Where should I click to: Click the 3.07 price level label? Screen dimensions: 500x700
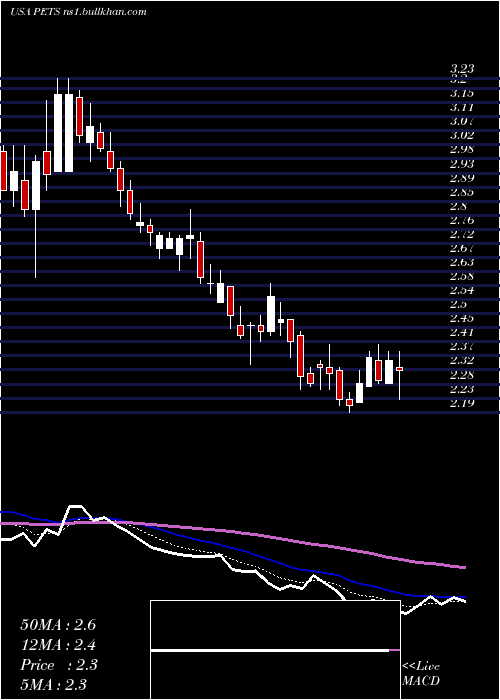(x=462, y=121)
